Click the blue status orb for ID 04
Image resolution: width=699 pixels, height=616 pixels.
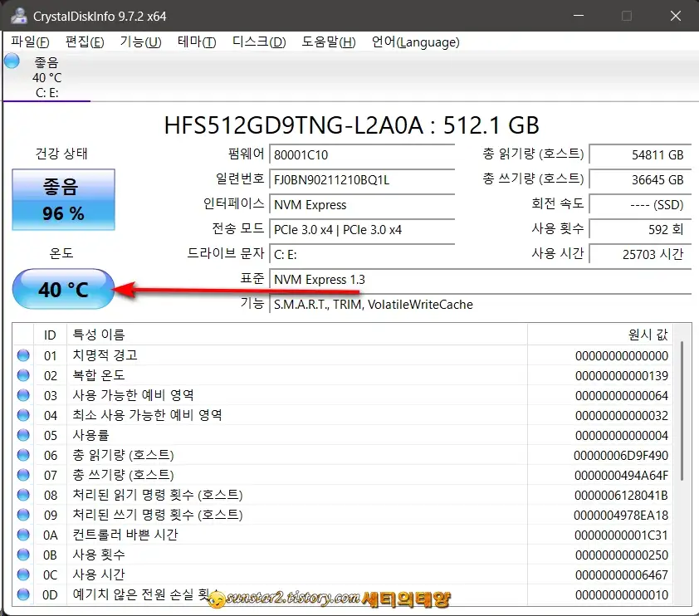coord(23,415)
